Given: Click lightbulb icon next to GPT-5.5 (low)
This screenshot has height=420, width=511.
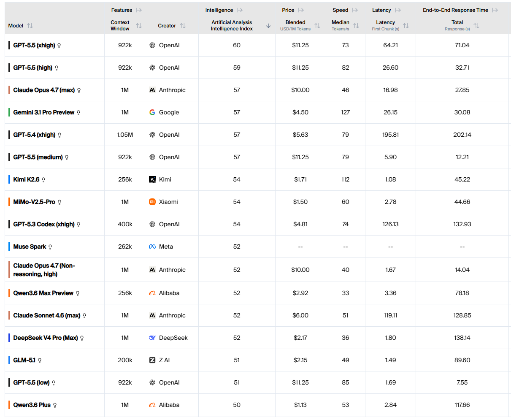Looking at the screenshot, I should (54, 383).
